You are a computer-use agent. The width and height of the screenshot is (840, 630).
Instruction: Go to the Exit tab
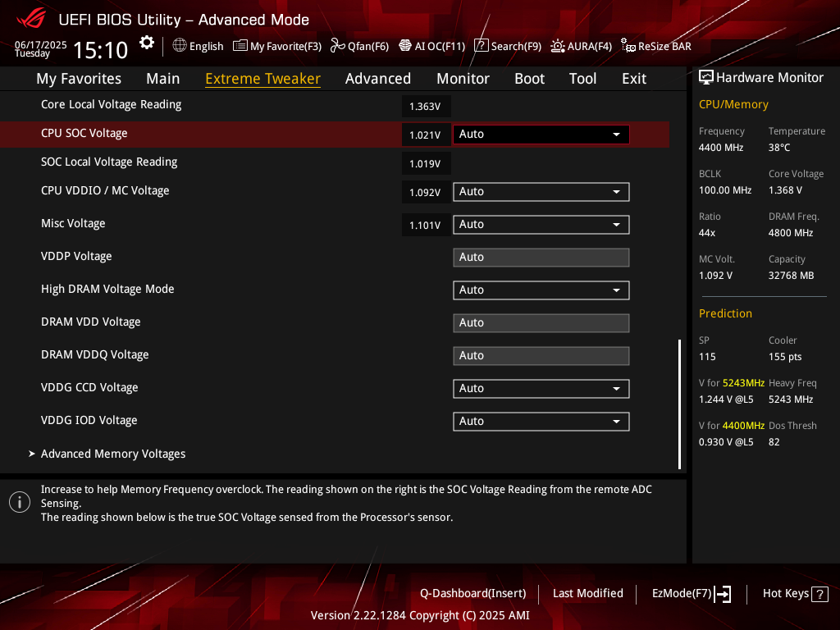click(x=634, y=79)
